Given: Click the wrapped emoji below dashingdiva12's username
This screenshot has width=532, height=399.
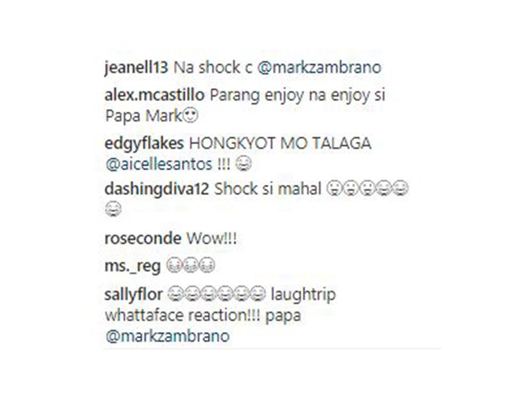Looking at the screenshot, I should pyautogui.click(x=113, y=209).
